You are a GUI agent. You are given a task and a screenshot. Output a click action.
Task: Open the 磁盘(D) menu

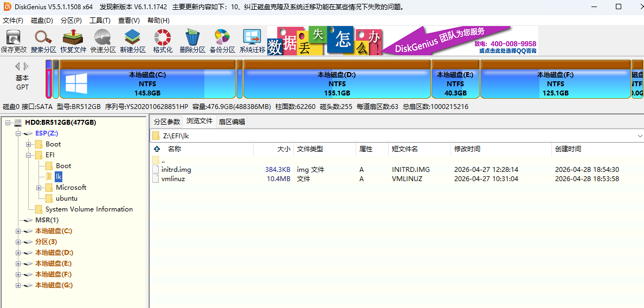coord(42,20)
